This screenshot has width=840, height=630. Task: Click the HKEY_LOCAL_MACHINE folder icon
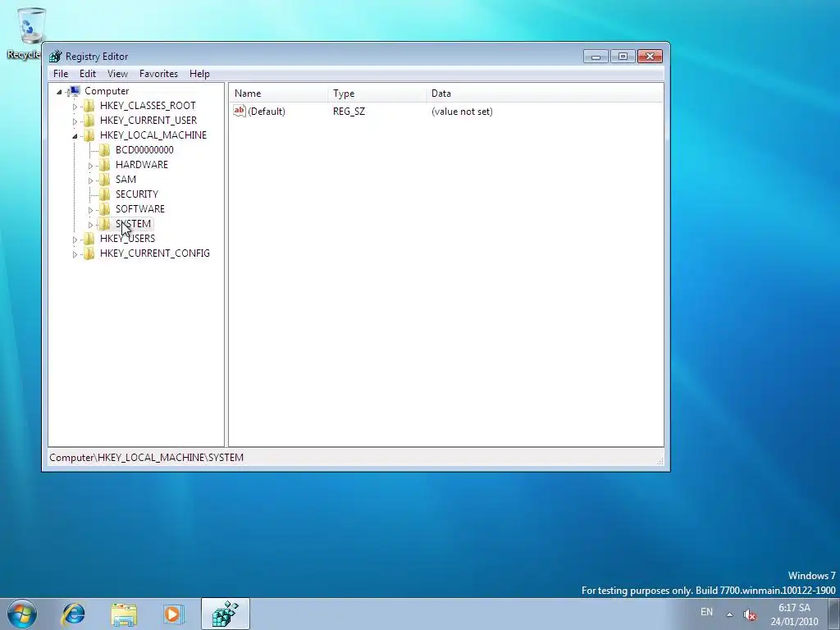pyautogui.click(x=89, y=135)
